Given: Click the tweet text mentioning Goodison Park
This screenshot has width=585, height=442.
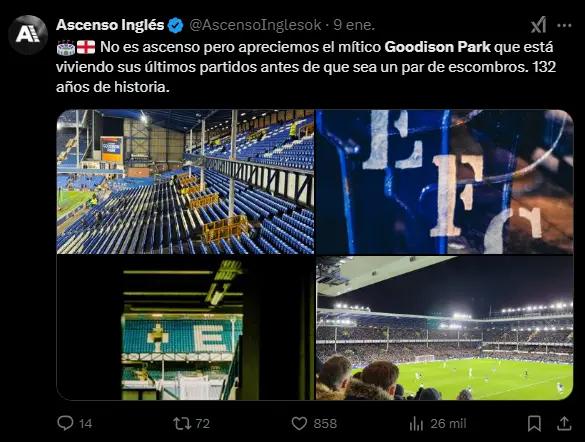Looking at the screenshot, I should [306, 67].
